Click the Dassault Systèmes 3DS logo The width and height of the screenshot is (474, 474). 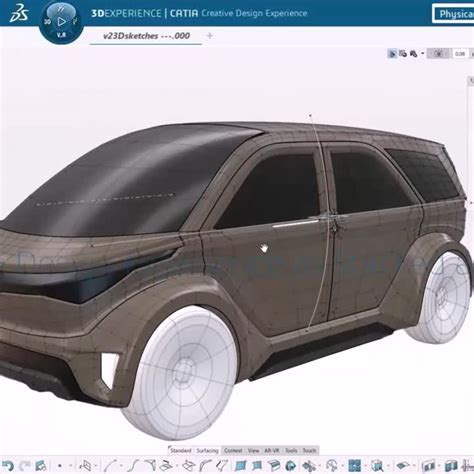(x=19, y=13)
